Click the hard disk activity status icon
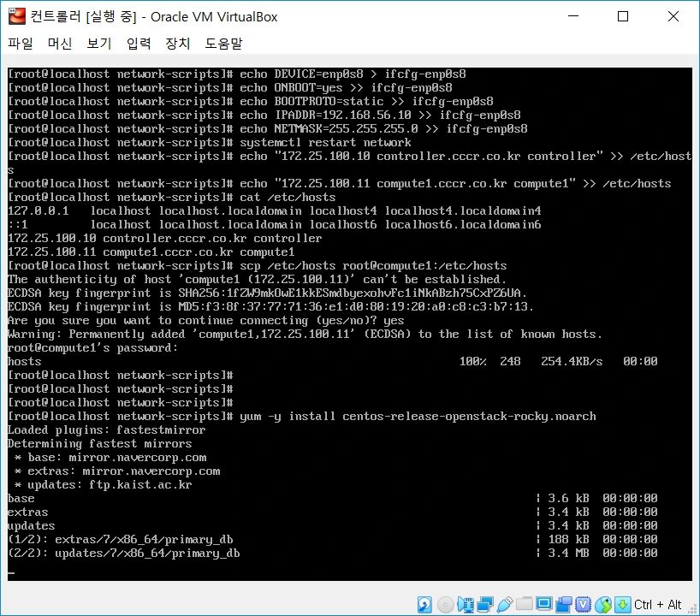The height and width of the screenshot is (616, 700). tap(424, 605)
